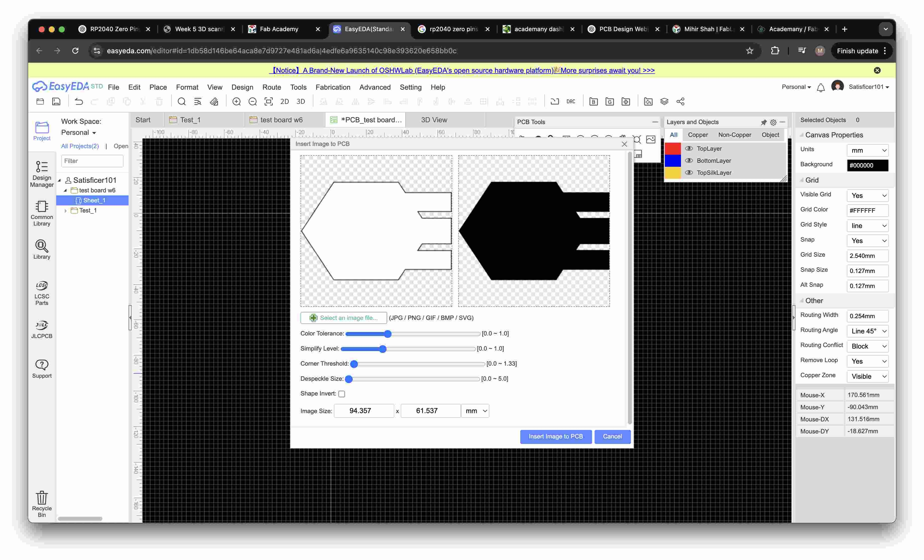
Task: Click the Cancel button in dialog
Action: coord(612,436)
